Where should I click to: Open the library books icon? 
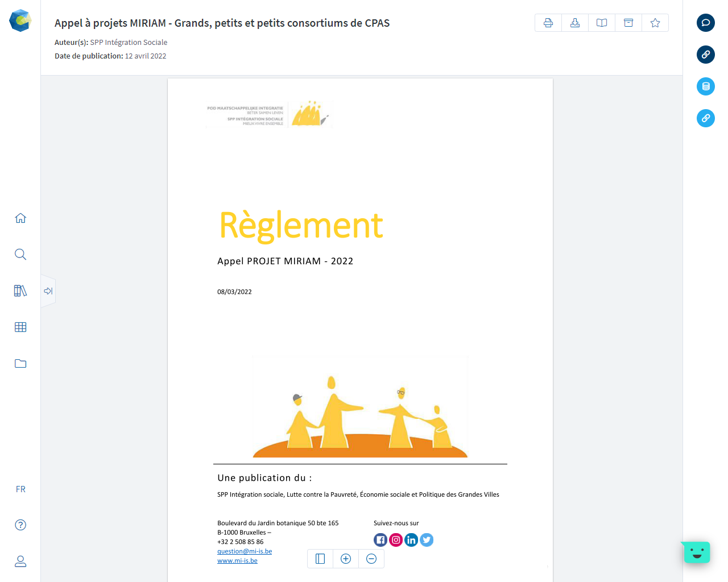pos(20,290)
